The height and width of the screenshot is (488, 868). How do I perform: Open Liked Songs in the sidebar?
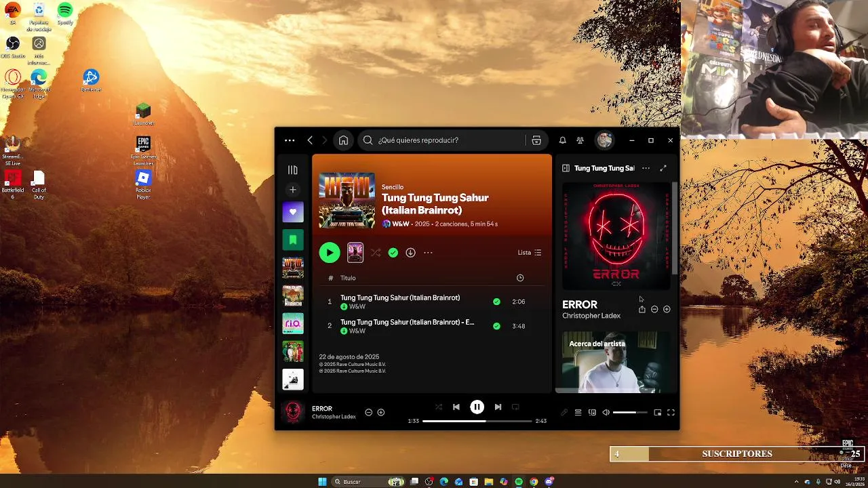(x=293, y=212)
